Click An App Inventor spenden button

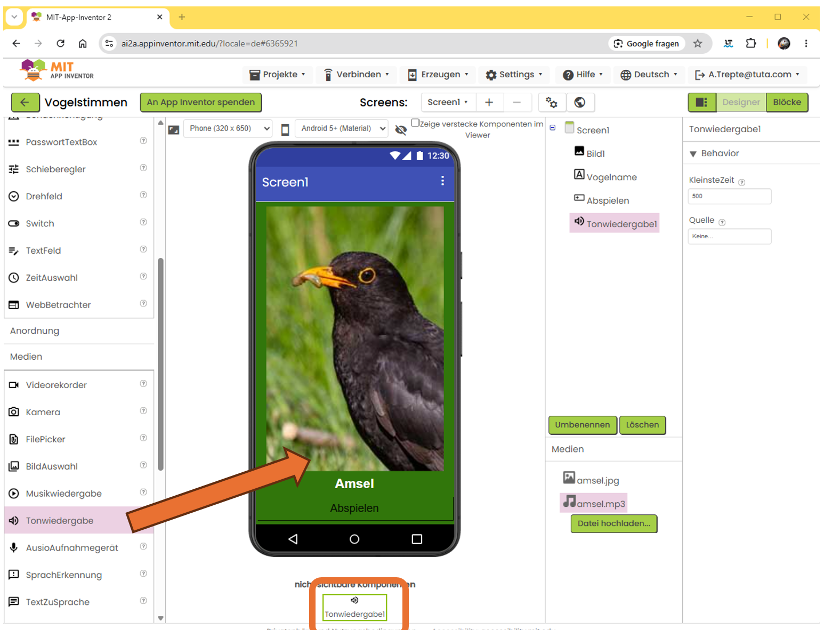[201, 102]
